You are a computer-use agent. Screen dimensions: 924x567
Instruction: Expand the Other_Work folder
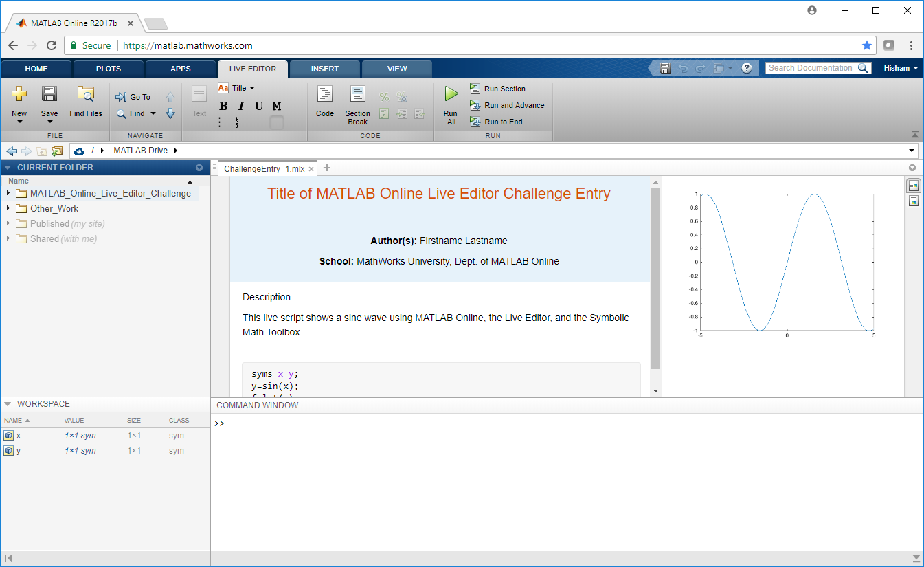(8, 208)
